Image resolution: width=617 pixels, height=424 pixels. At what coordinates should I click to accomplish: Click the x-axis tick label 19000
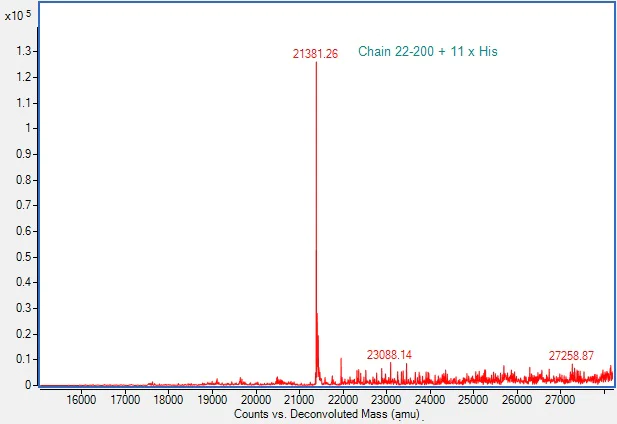click(212, 400)
